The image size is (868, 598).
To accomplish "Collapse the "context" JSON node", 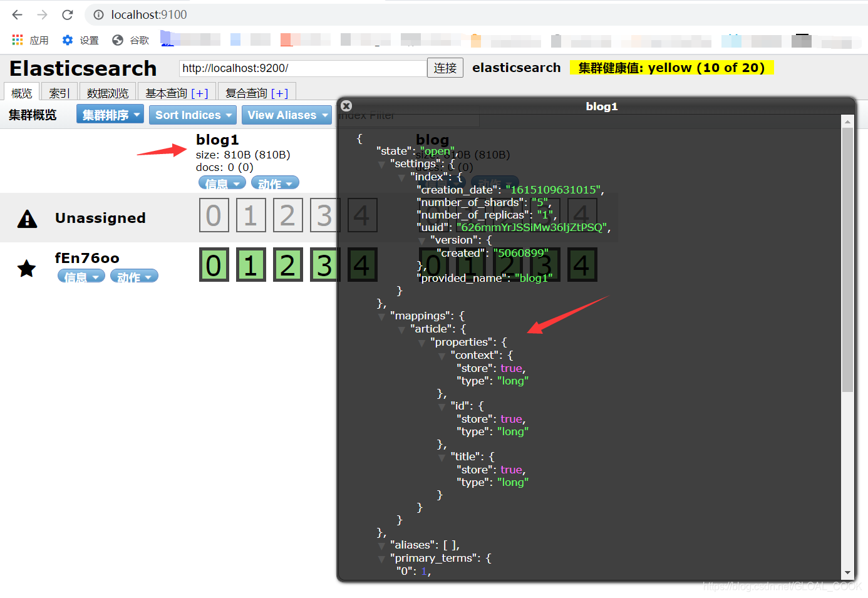I will pyautogui.click(x=442, y=356).
